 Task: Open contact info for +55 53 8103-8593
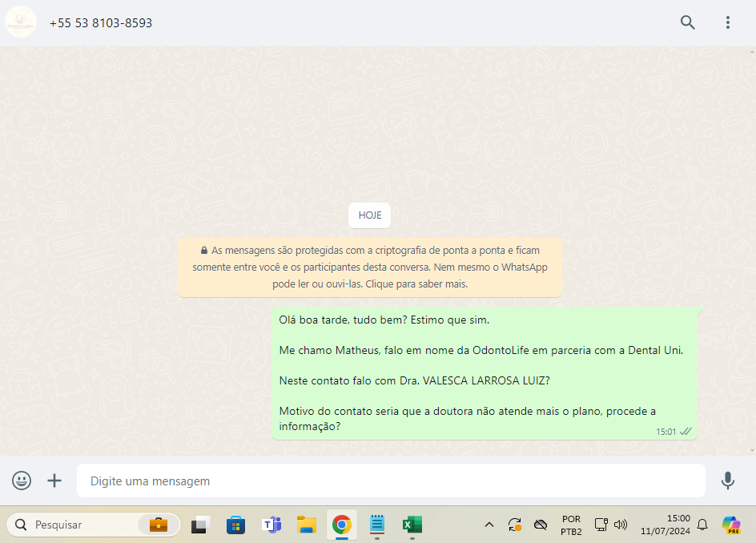101,23
